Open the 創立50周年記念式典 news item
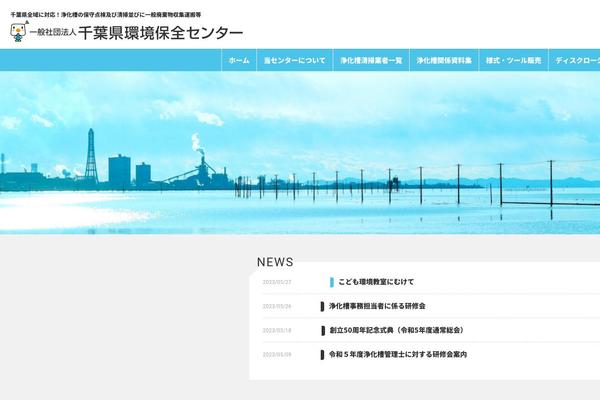Viewport: 600px width, 400px height. pos(396,330)
